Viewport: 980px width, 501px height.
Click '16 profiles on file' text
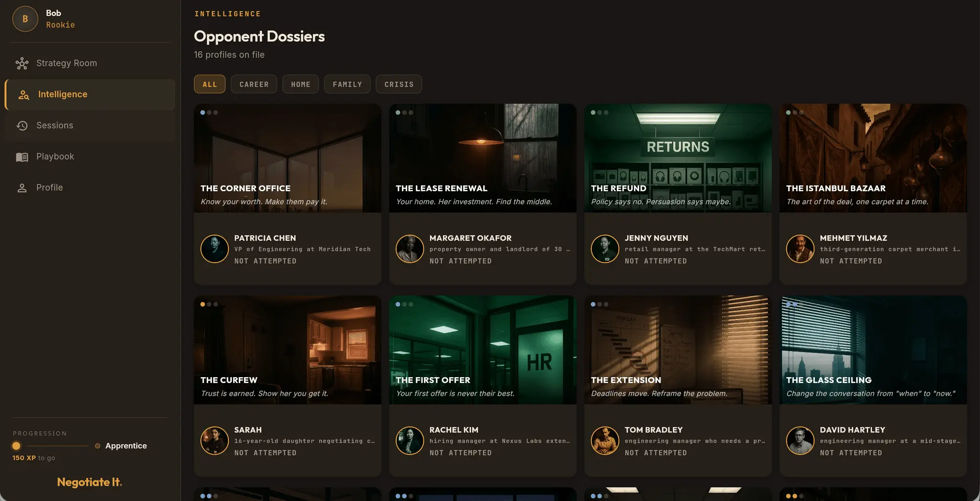(x=229, y=55)
